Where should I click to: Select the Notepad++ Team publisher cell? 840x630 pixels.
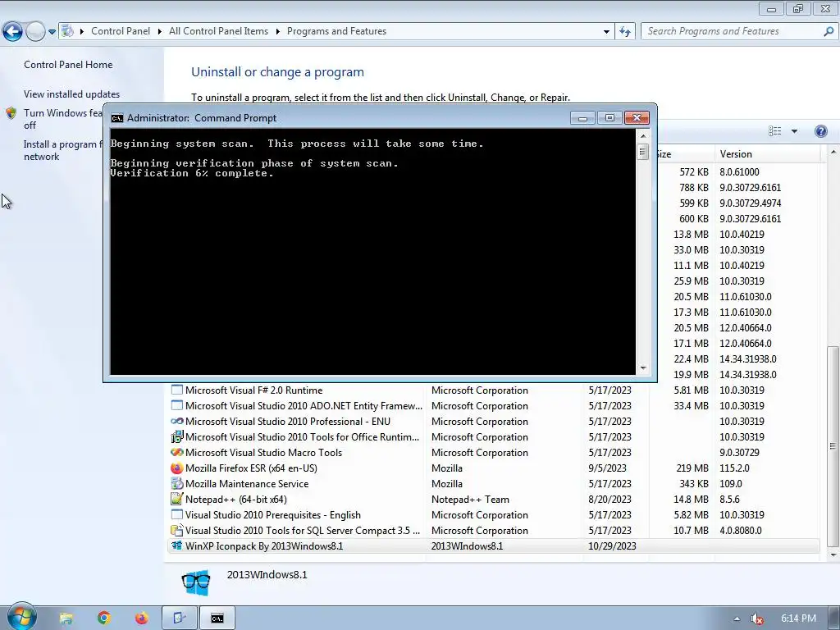point(470,500)
